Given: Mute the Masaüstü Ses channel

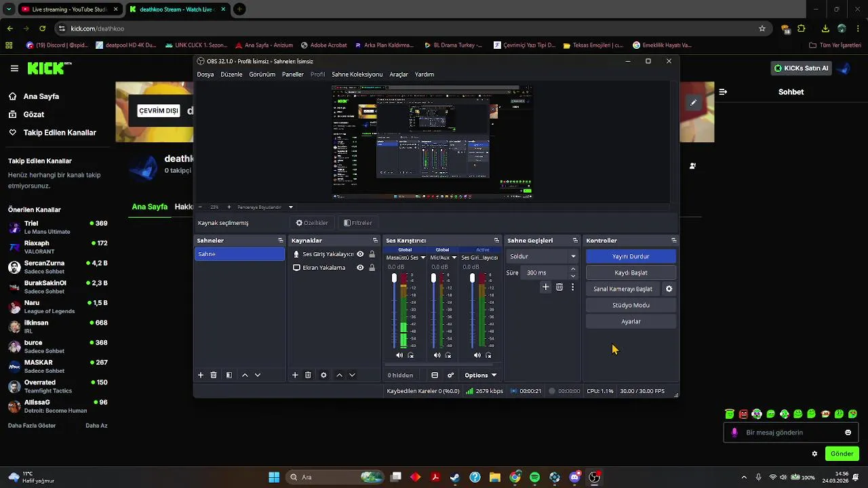Looking at the screenshot, I should (x=399, y=355).
